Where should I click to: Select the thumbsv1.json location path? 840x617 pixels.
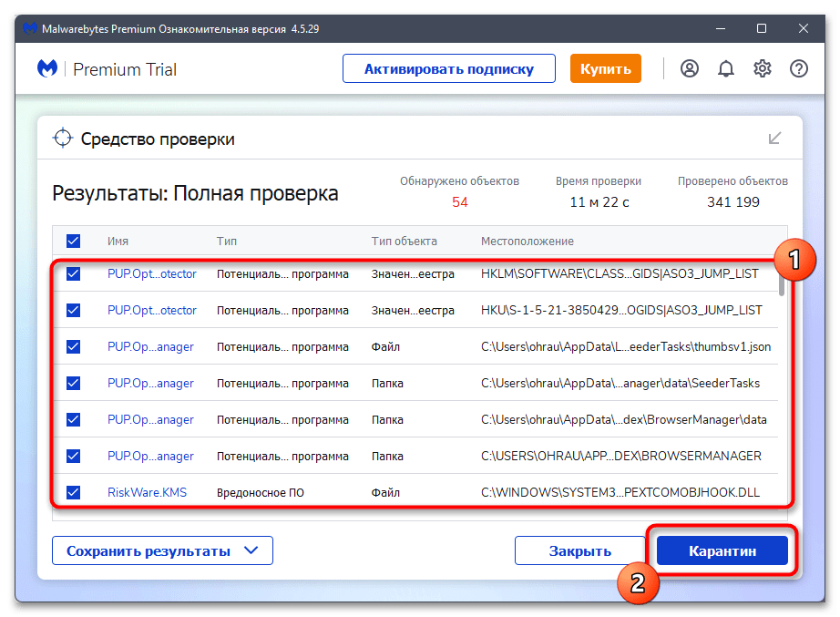point(626,347)
